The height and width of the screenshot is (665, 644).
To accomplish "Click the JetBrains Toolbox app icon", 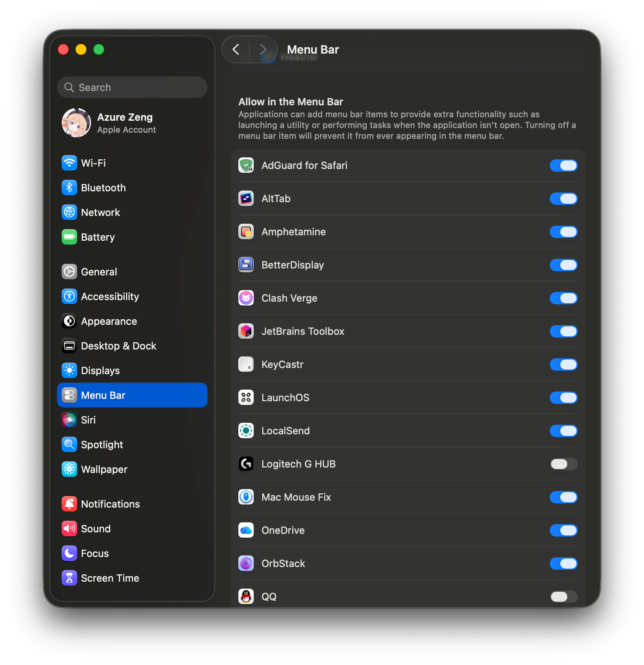I will (x=246, y=331).
